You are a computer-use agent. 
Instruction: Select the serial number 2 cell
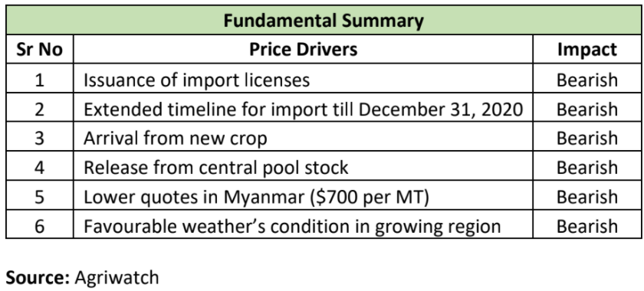coord(39,107)
